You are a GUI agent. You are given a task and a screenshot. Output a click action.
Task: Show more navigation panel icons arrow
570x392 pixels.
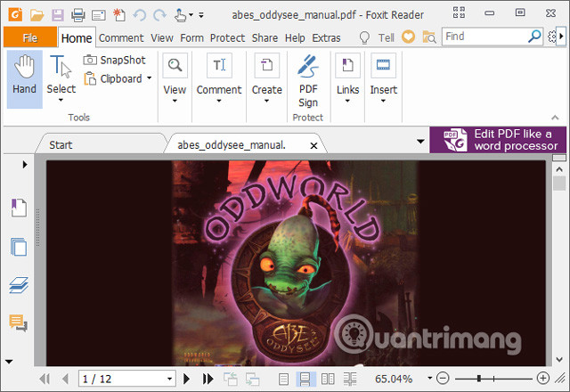9,362
